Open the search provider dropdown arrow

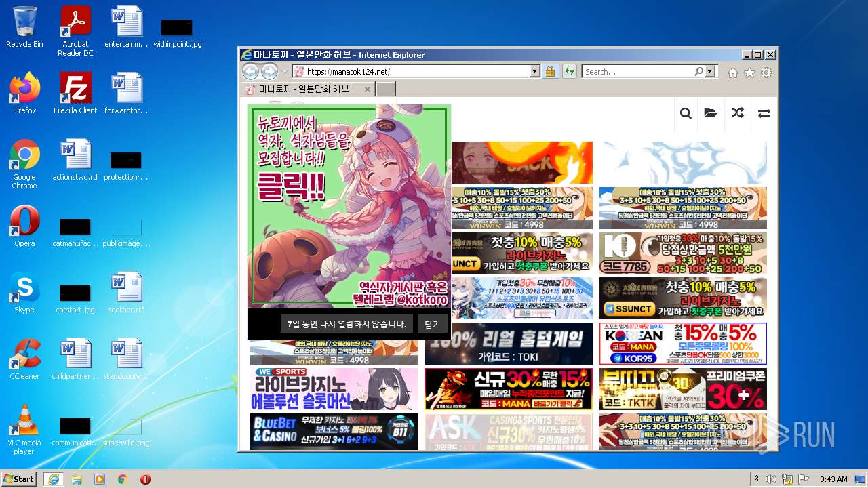click(710, 71)
